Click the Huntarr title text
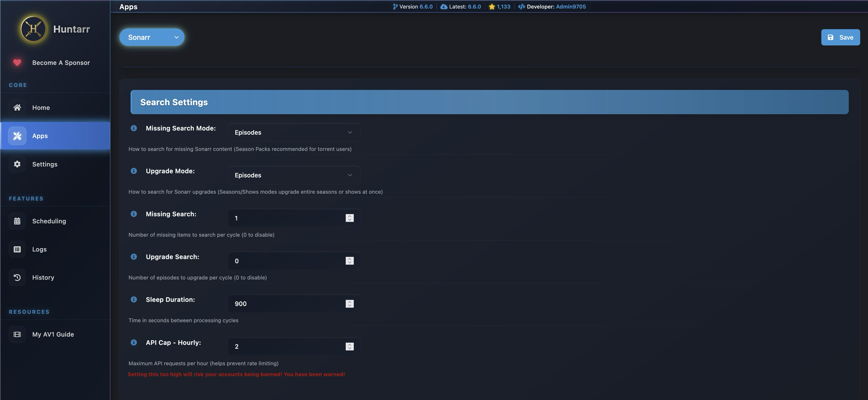Viewport: 868px width, 400px height. (x=71, y=29)
